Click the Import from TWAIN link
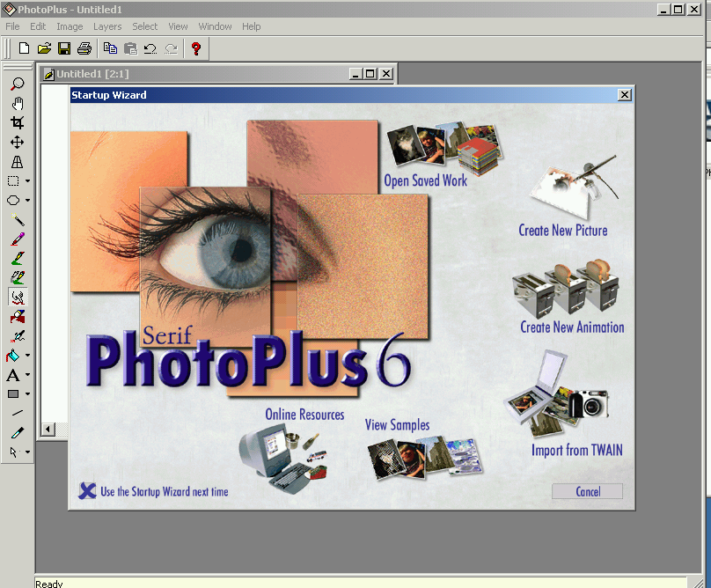711x588 pixels. pyautogui.click(x=576, y=450)
